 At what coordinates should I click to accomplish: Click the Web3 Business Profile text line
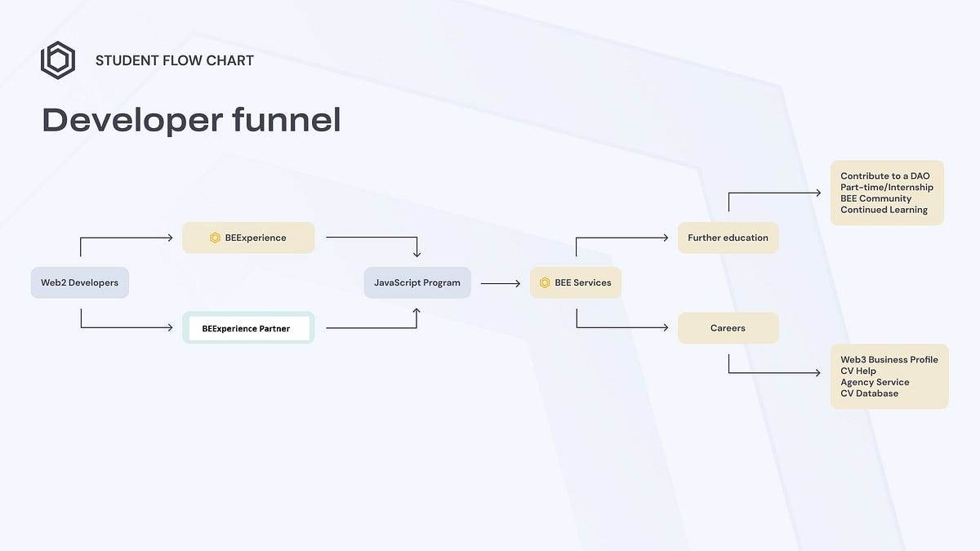[x=889, y=359]
